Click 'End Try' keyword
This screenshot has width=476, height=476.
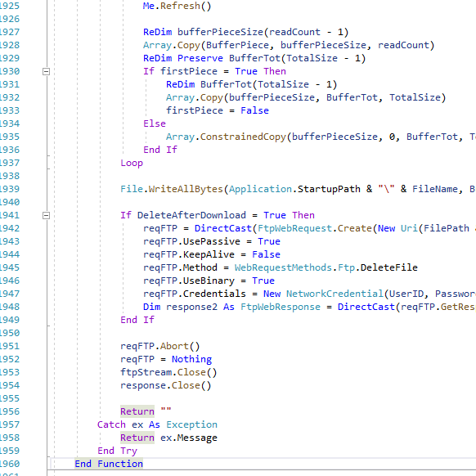[x=117, y=451]
